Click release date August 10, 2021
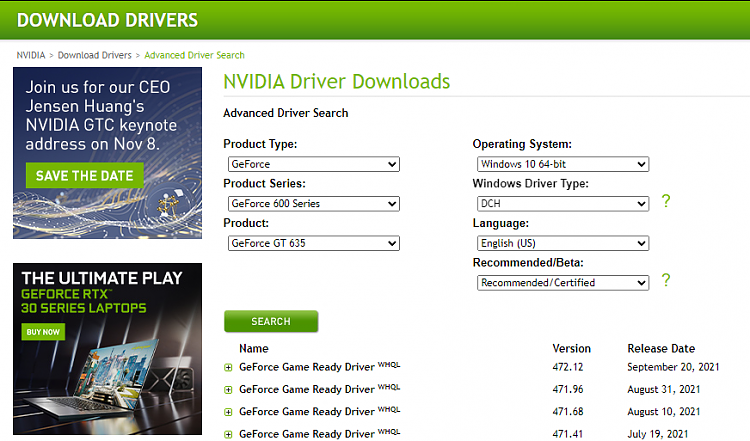 coord(663,411)
